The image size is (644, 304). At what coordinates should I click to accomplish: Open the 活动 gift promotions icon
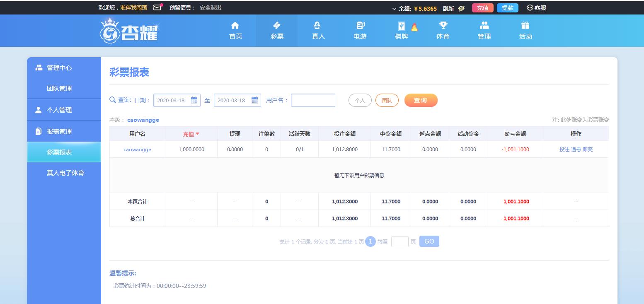tap(525, 26)
